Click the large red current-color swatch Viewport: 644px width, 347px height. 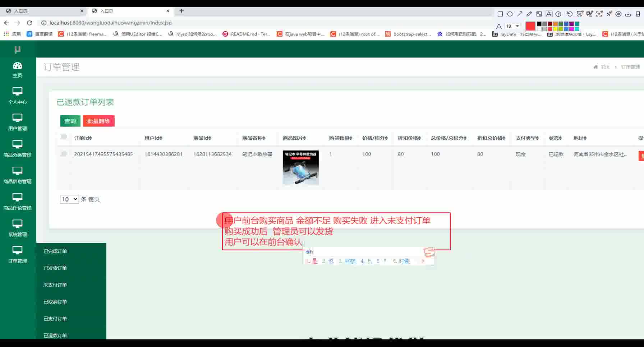pos(530,26)
